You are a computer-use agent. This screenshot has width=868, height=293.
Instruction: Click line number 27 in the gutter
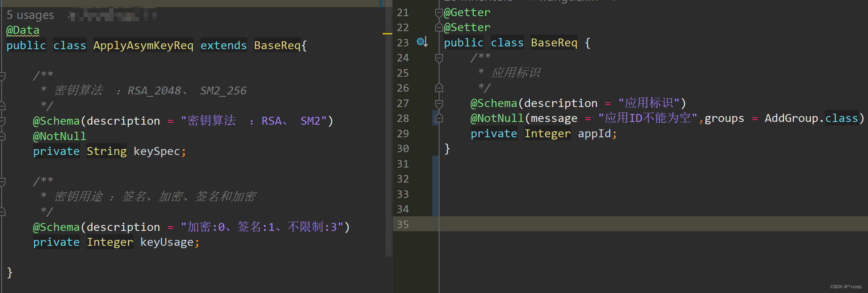[403, 103]
